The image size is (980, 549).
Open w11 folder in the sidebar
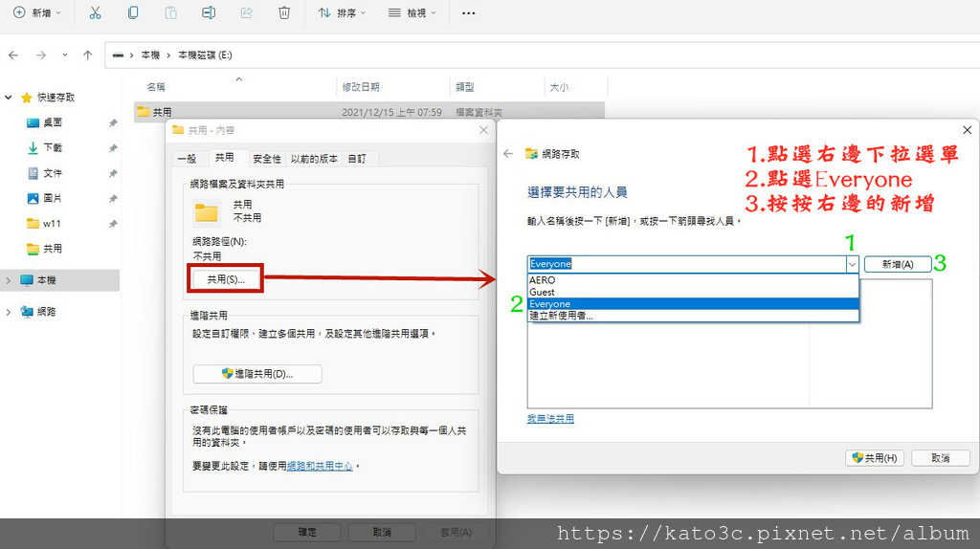tap(44, 223)
